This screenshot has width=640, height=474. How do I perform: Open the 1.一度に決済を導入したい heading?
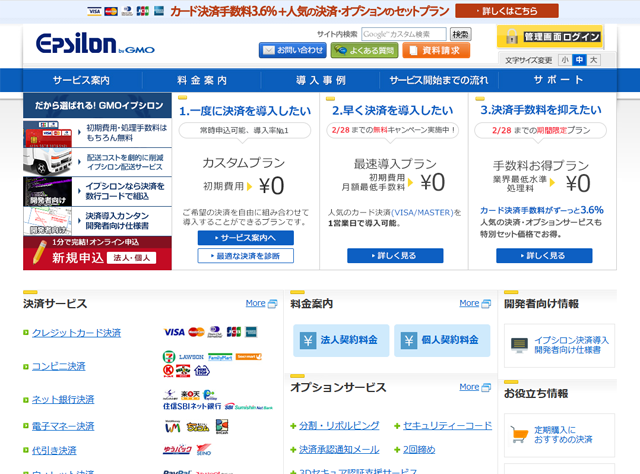coord(245,111)
